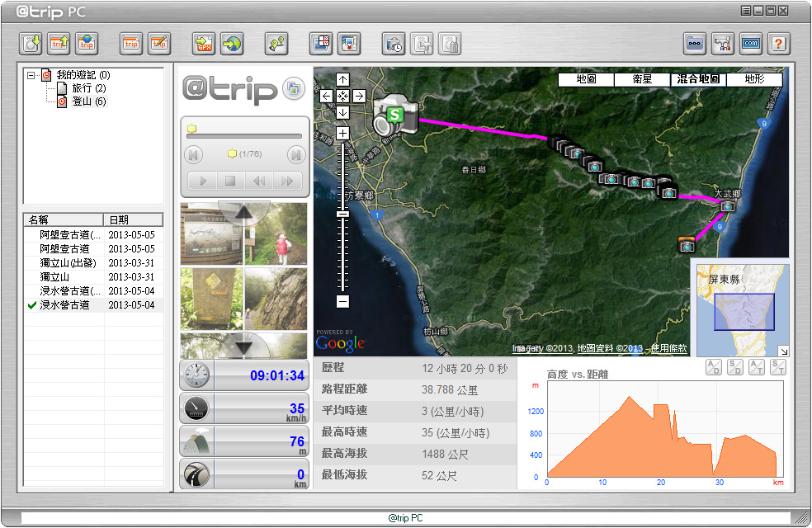Screen dimensions: 812x528
Task: Pan the map down with arrow
Action: [x=342, y=112]
